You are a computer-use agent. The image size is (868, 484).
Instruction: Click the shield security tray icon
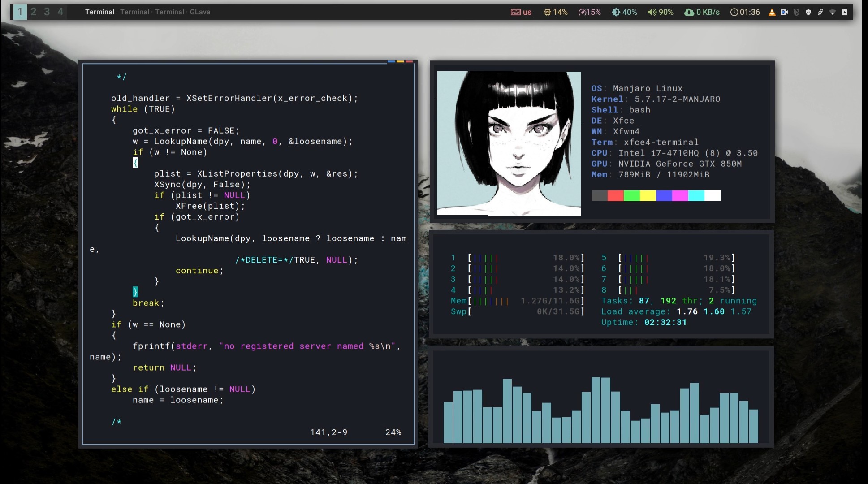(x=808, y=12)
